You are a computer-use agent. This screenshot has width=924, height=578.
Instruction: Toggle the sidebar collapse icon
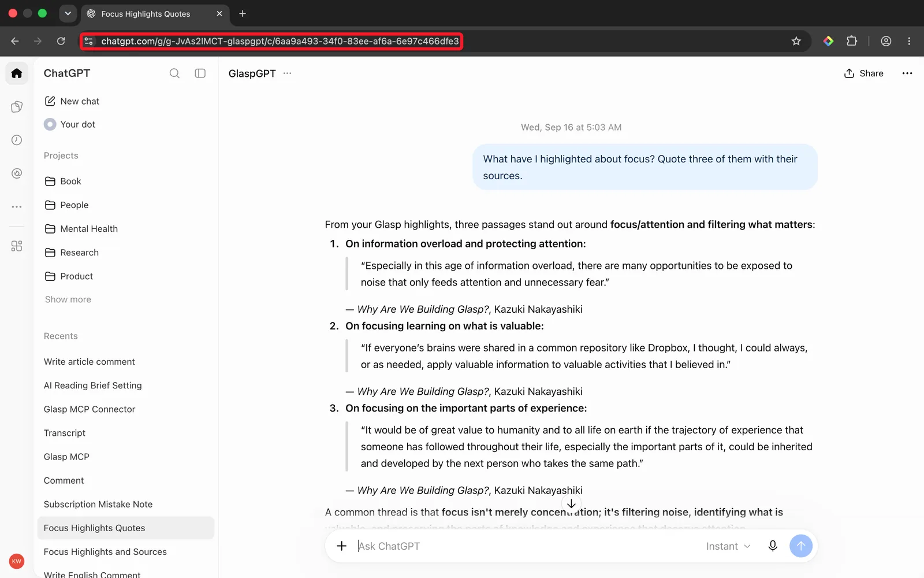point(200,73)
